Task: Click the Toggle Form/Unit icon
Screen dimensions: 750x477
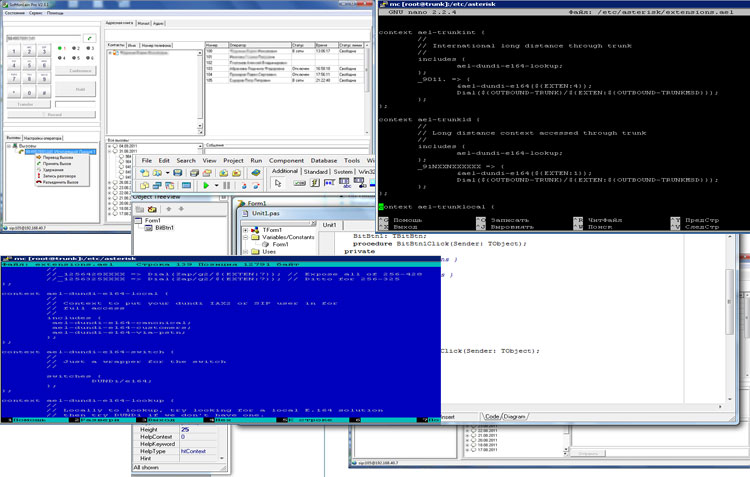Action: [x=169, y=186]
